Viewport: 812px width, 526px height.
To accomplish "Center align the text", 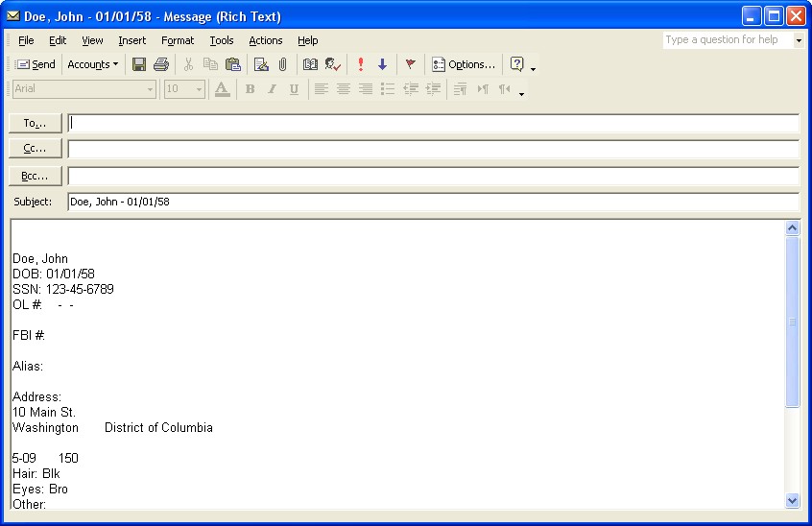I will 344,89.
